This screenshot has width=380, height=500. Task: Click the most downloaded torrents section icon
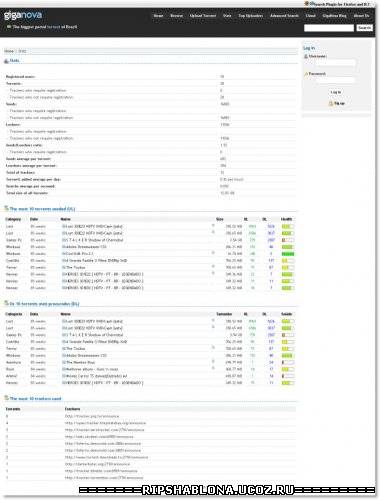pos(6,304)
